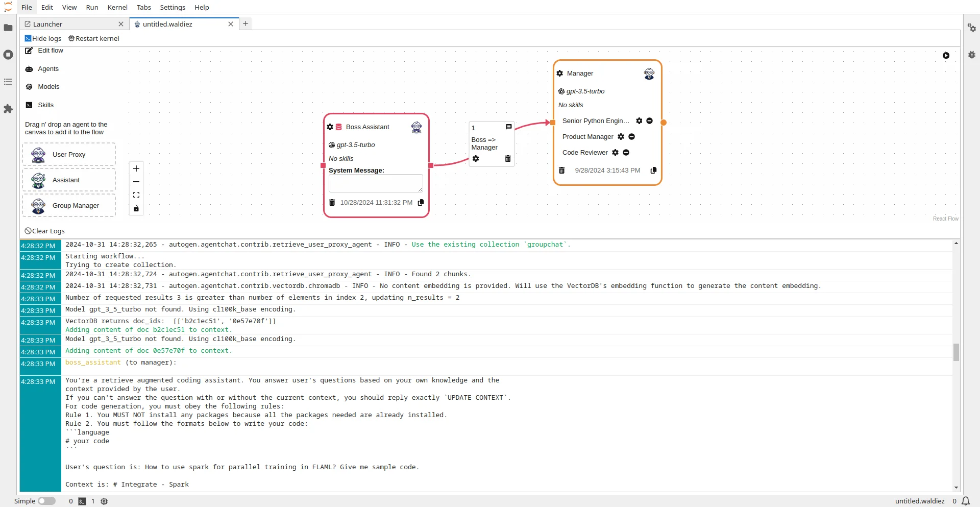Screen dimensions: 980x507
Task: Click Hide logs button
Action: click(x=43, y=38)
